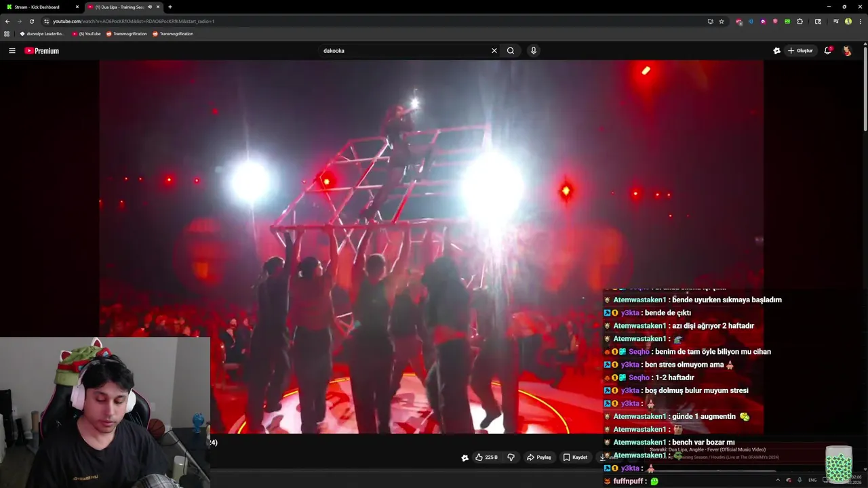The image size is (868, 488).
Task: Click the page vertical scrollbar
Action: (865, 88)
